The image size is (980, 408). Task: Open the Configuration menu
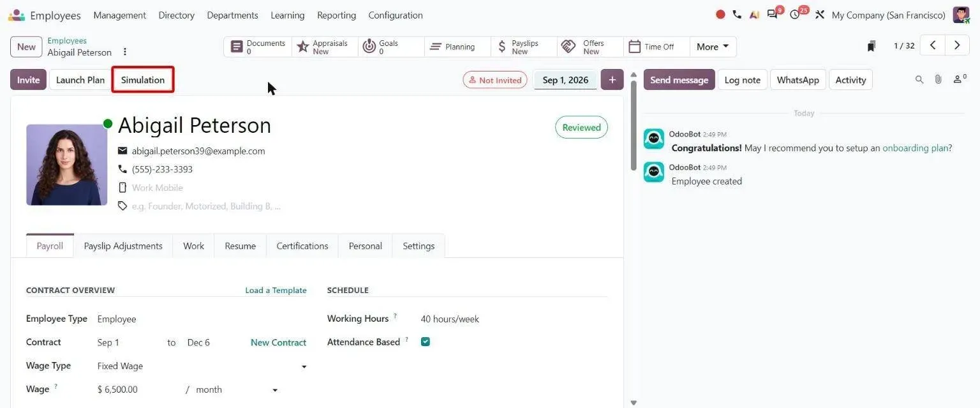pos(395,15)
